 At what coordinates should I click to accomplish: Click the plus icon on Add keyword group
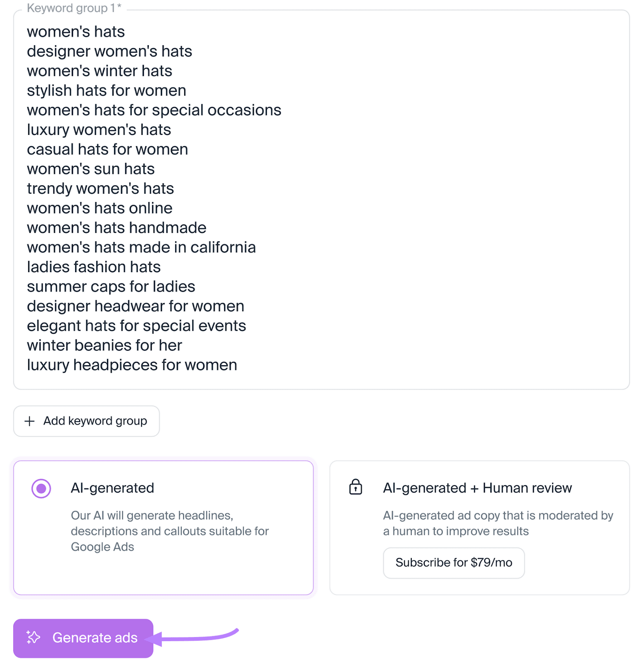(29, 421)
